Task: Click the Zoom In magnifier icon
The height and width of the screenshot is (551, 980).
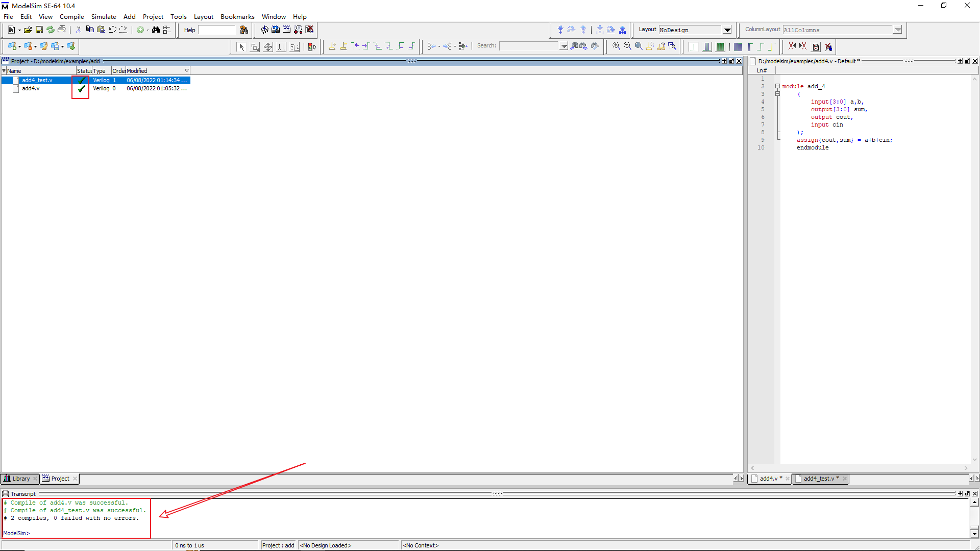Action: tap(616, 46)
